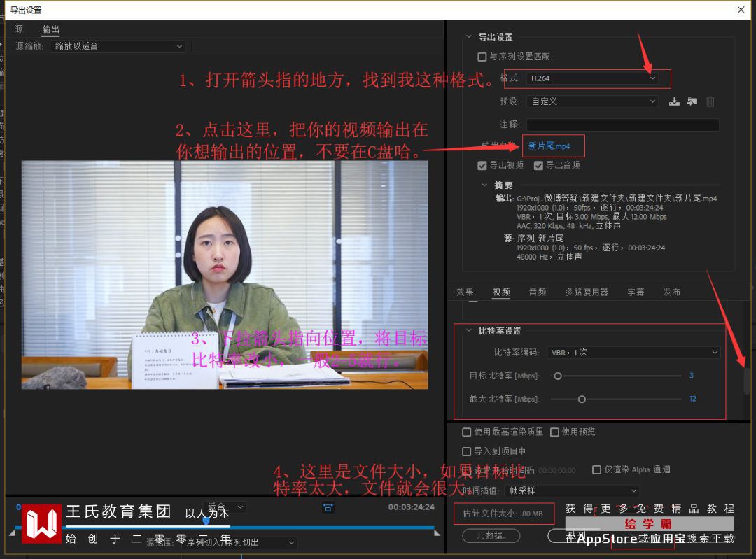Uncheck 导出音频 checkbox
756x559 pixels.
tap(538, 165)
